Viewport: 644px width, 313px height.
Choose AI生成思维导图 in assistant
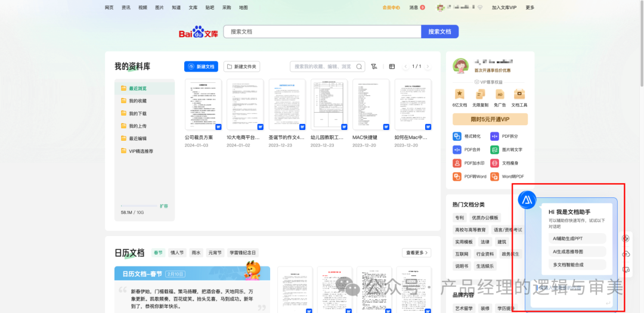click(x=577, y=252)
